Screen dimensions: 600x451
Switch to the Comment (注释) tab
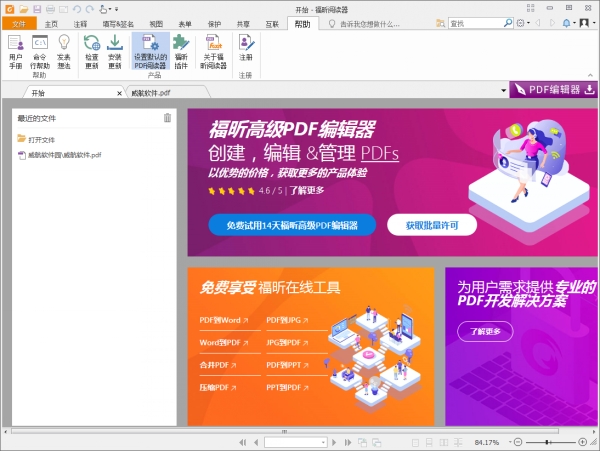pos(80,24)
